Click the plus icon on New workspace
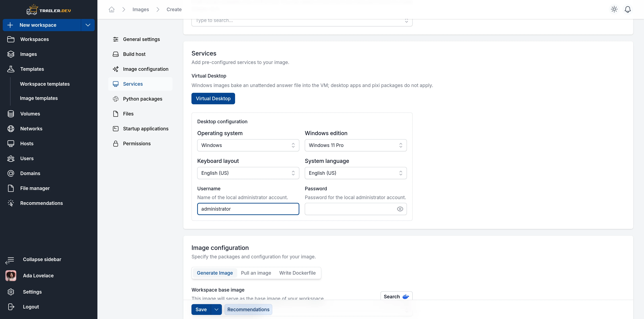Image resolution: width=644 pixels, height=319 pixels. pyautogui.click(x=10, y=25)
